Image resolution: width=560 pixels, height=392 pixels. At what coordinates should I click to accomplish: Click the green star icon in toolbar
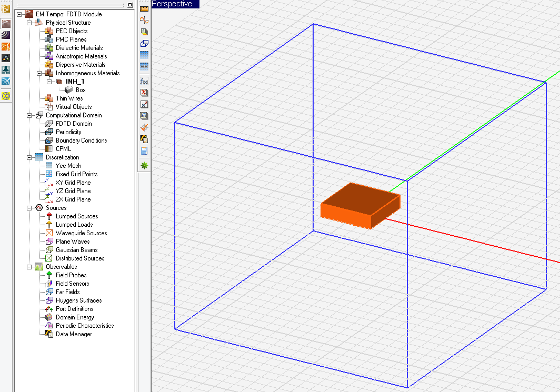[x=144, y=165]
